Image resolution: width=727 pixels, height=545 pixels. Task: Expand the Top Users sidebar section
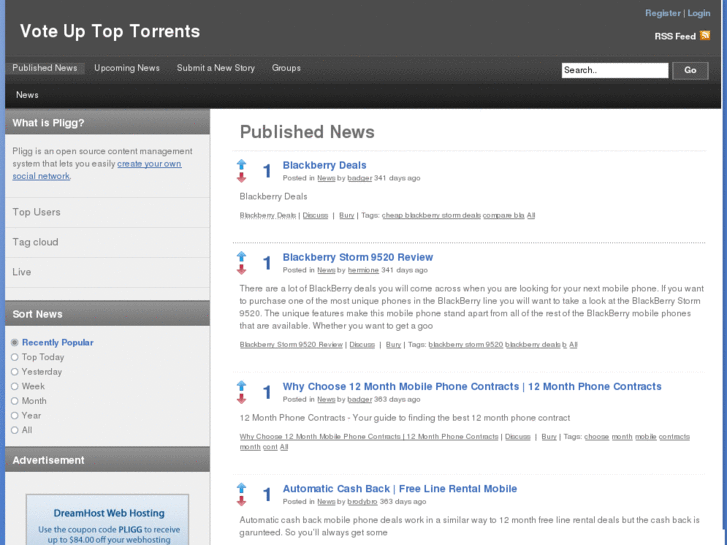37,212
